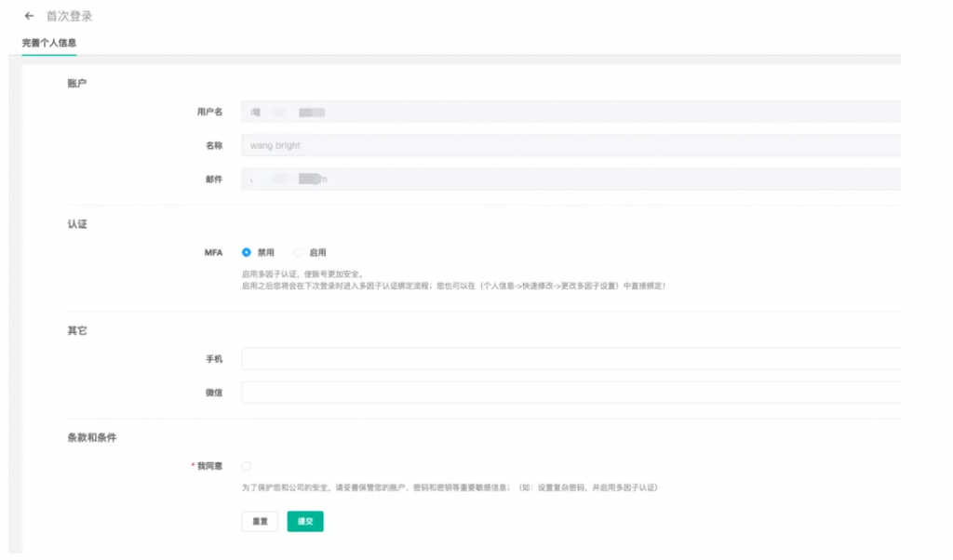This screenshot has height=560, width=953.
Task: Click the 邮件 input field
Action: coord(570,180)
